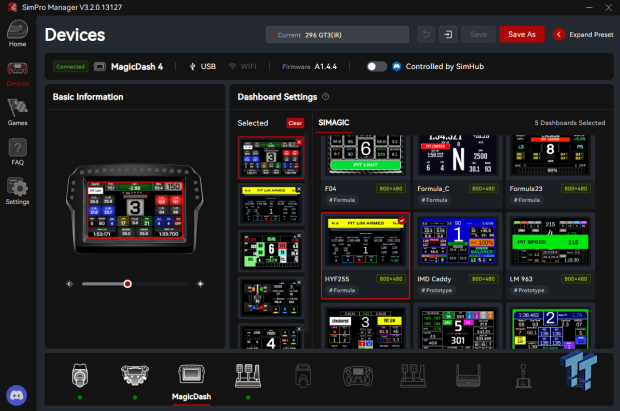The height and width of the screenshot is (411, 620).
Task: Click the greyed Save button
Action: point(478,34)
